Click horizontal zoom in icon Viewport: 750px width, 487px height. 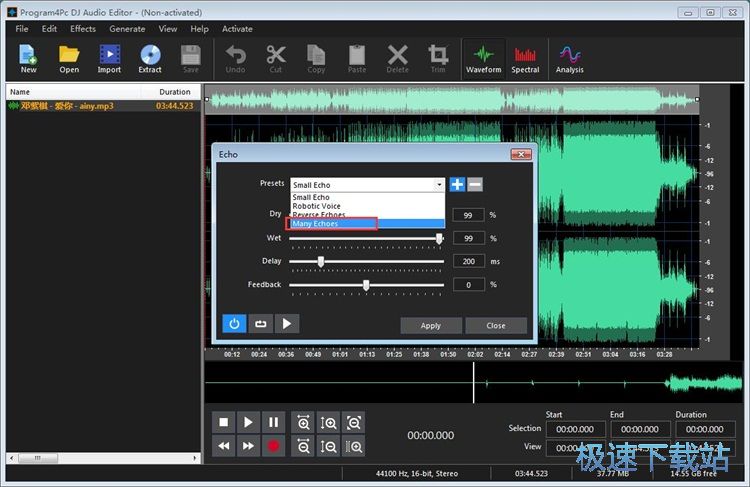(x=303, y=422)
